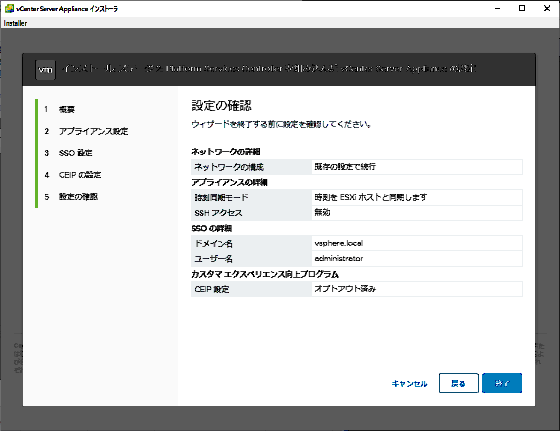Minimize the installer window
This screenshot has width=560, height=431.
497,8
